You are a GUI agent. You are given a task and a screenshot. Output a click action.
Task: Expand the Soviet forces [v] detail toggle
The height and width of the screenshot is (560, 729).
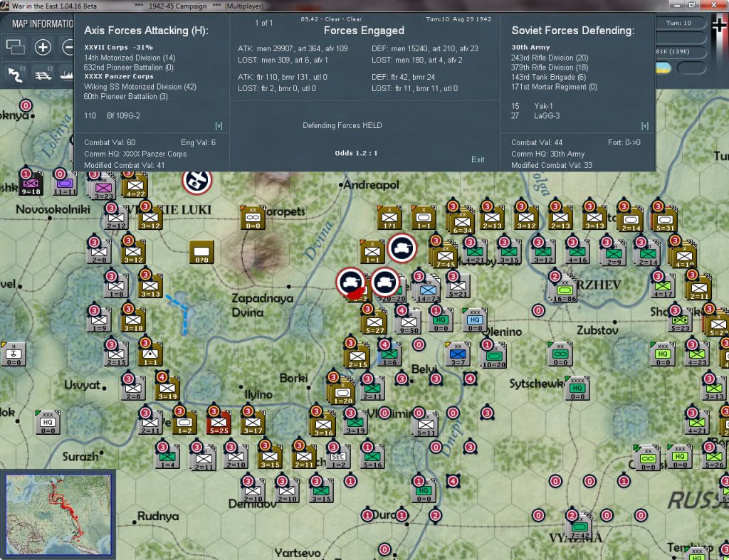coord(645,125)
